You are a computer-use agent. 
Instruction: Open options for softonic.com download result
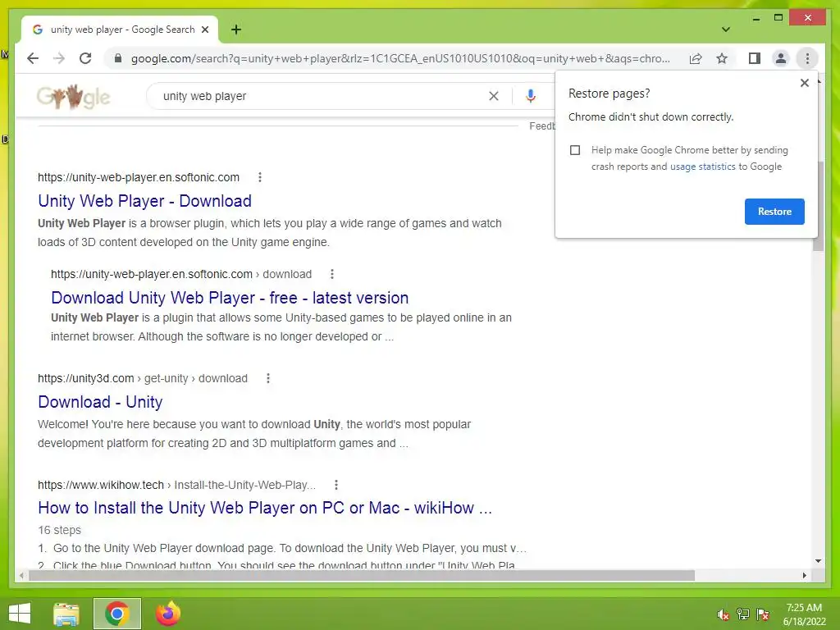click(332, 274)
